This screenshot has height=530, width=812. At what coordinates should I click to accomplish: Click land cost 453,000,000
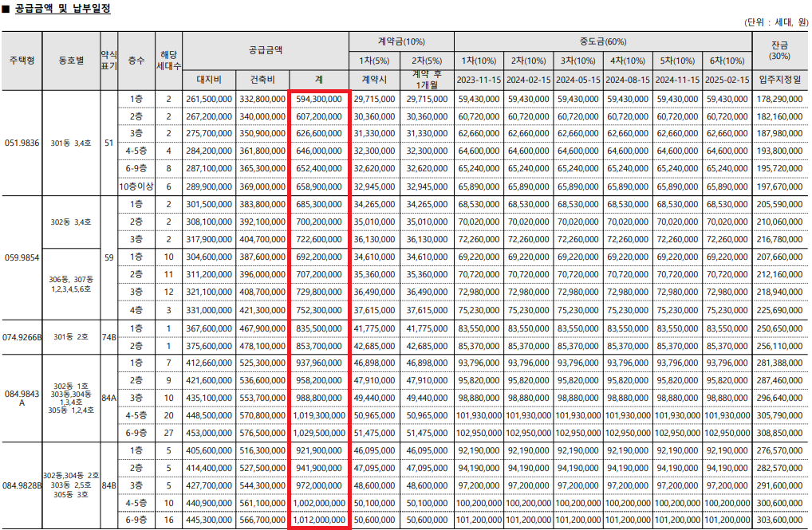(209, 433)
